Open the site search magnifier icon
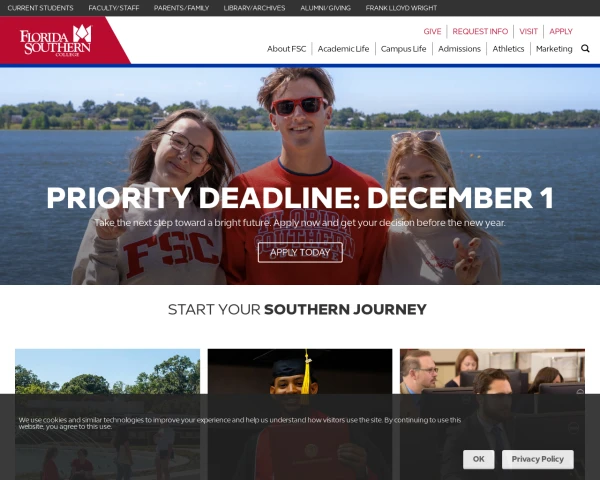The image size is (600, 480). [x=585, y=49]
